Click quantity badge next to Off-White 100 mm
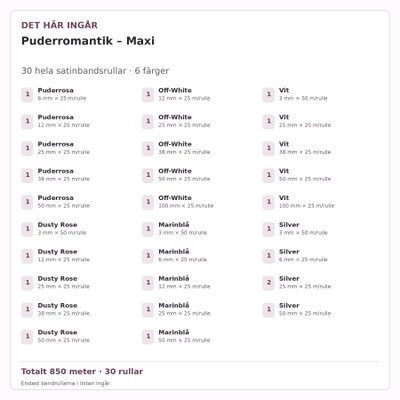Image resolution: width=400 pixels, height=400 pixels. click(148, 202)
